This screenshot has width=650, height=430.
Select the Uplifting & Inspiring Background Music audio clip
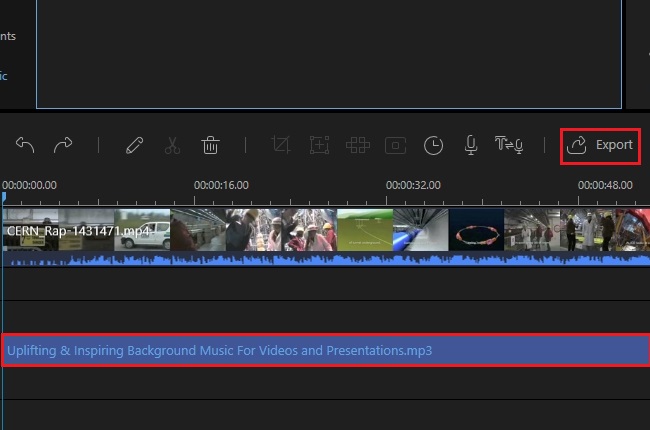point(326,350)
